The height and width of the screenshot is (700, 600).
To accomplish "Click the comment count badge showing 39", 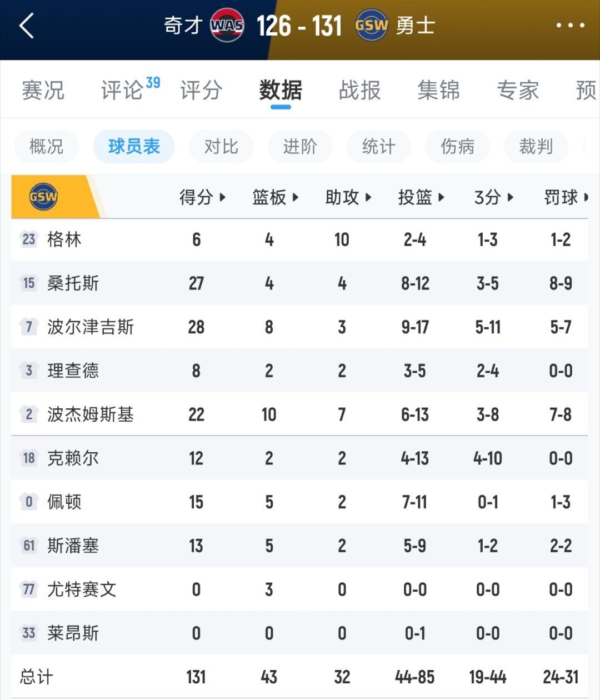I will click(154, 81).
